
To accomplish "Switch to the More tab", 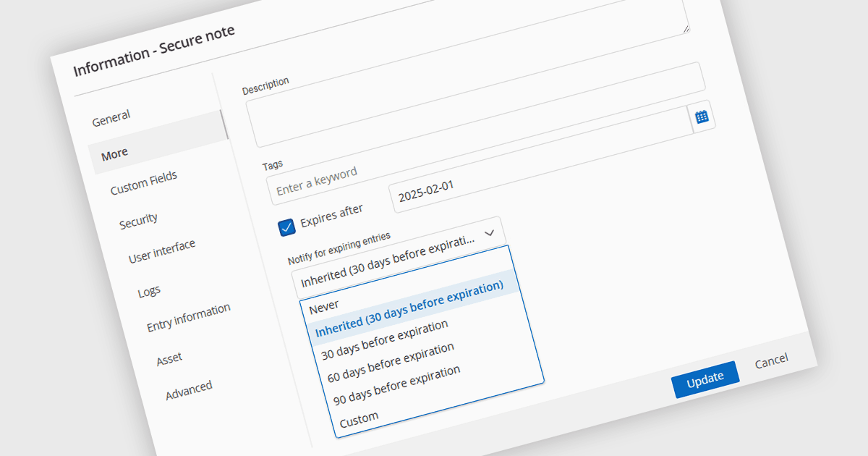I will click(114, 153).
